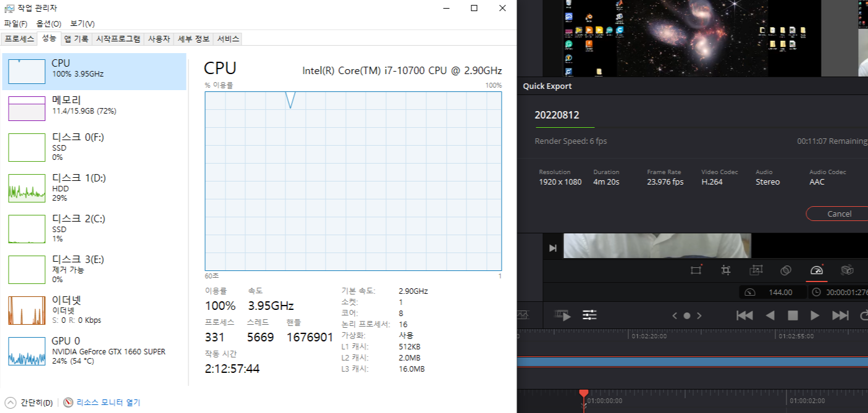Switch to the 세부 정보 tab
This screenshot has width=868, height=413.
point(193,39)
